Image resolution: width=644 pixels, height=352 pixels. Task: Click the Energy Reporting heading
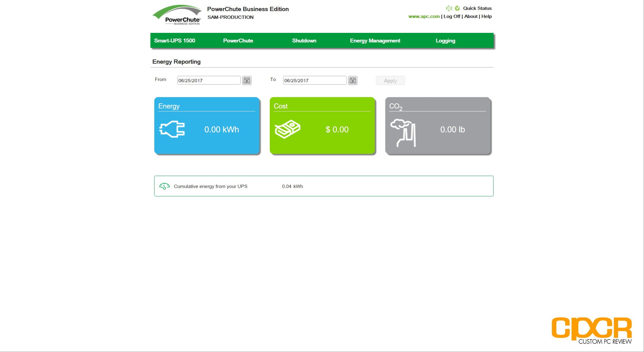pyautogui.click(x=176, y=62)
